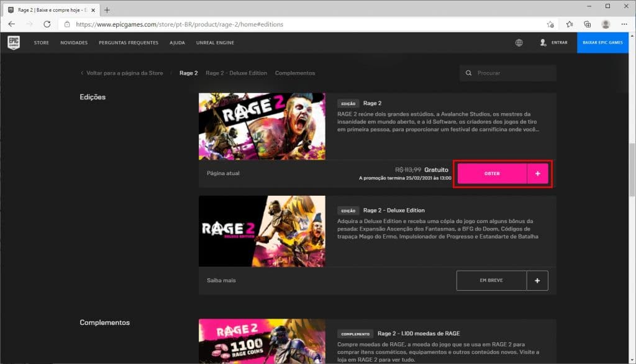Click the promotion end date text
636x364 pixels.
(x=405, y=178)
